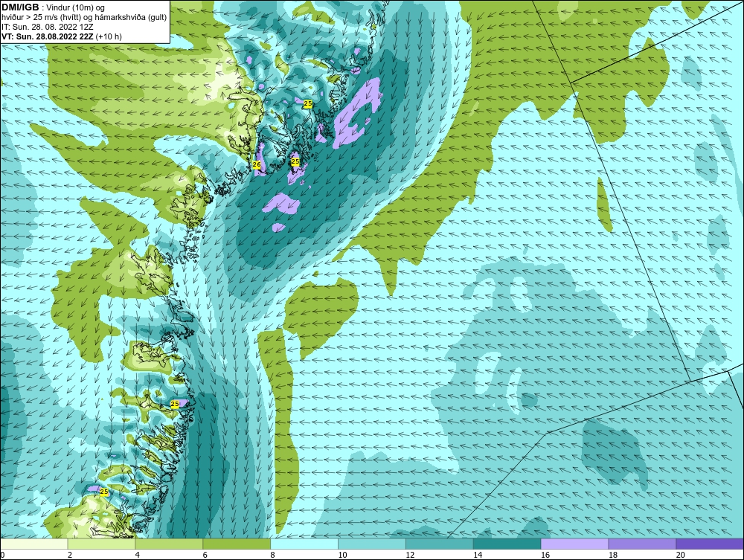The height and width of the screenshot is (560, 744).
Task: Click the legend scale number "10"
Action: (342, 555)
